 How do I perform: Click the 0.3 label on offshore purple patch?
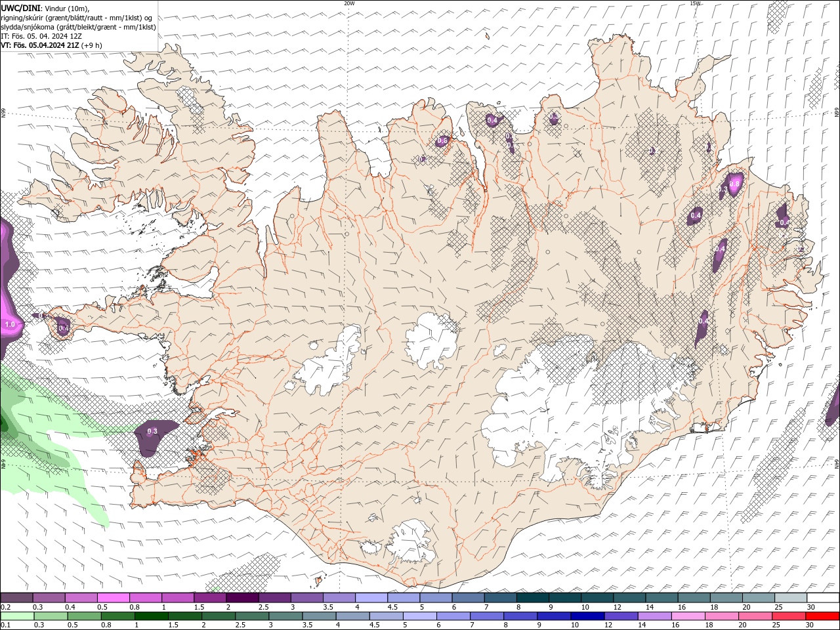152,431
